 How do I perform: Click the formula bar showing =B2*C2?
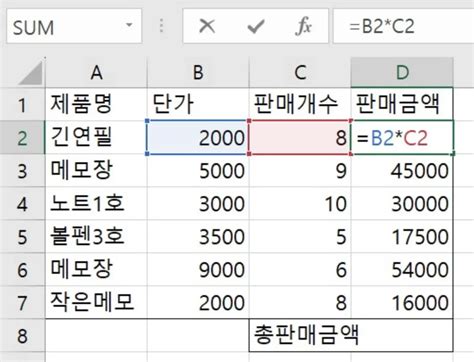coord(403,26)
